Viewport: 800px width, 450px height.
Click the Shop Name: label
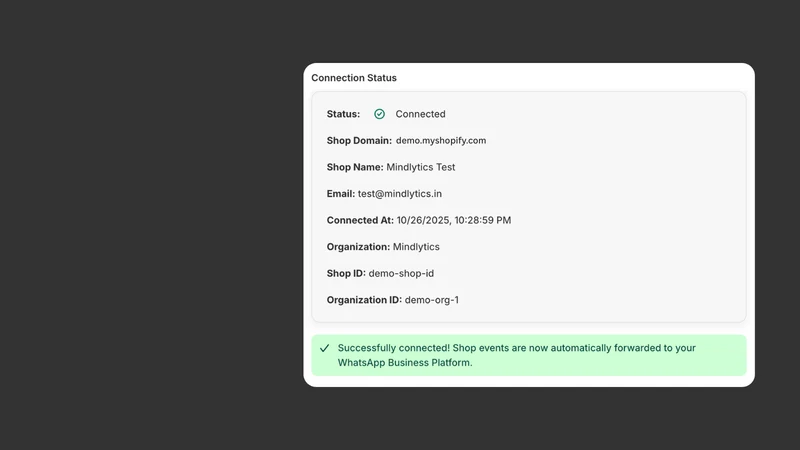355,167
